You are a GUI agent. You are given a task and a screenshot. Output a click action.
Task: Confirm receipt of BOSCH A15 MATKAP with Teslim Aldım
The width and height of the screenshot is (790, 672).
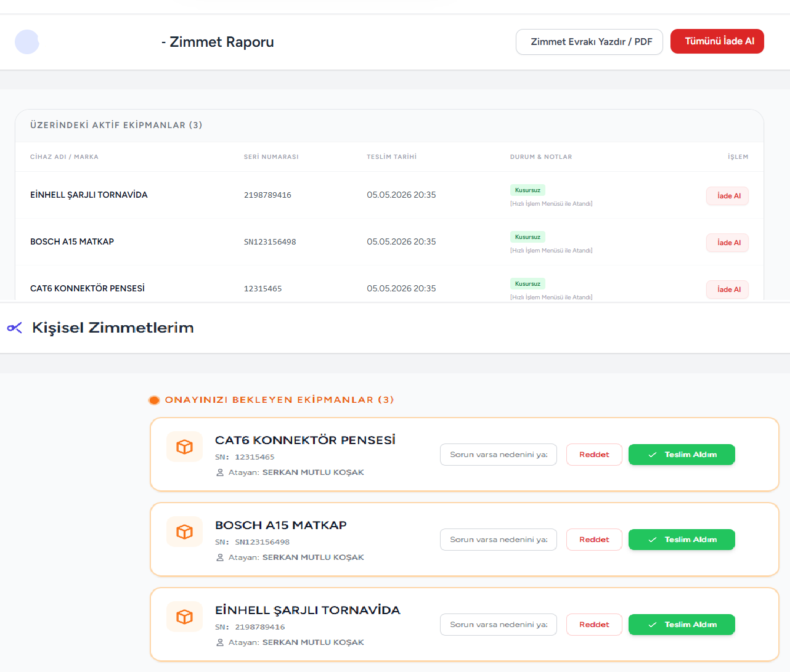click(682, 540)
